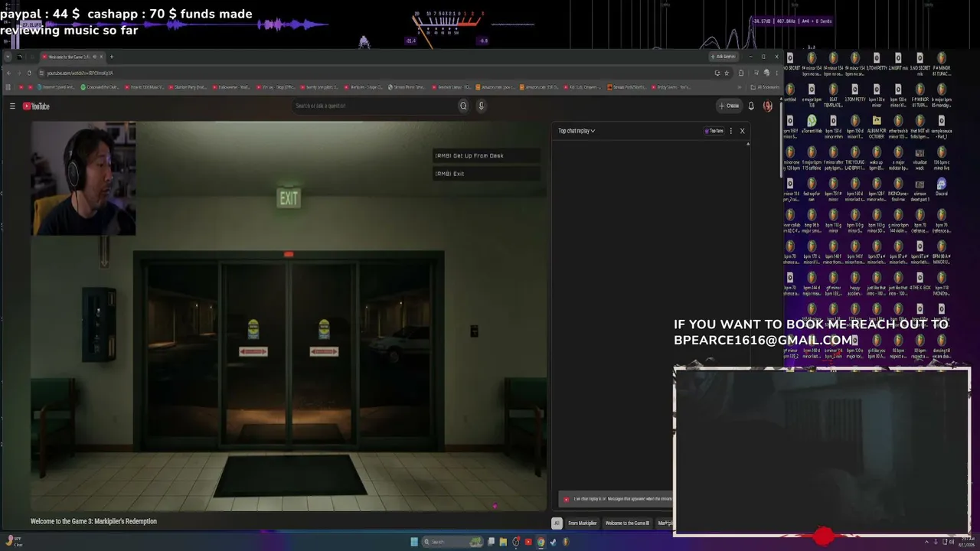Open Chrome from the taskbar
The width and height of the screenshot is (980, 551).
541,542
